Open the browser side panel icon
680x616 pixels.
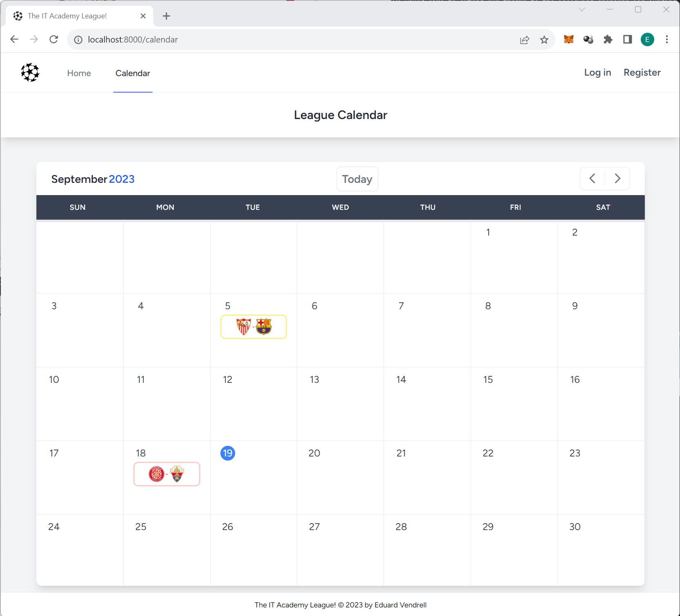pyautogui.click(x=628, y=39)
